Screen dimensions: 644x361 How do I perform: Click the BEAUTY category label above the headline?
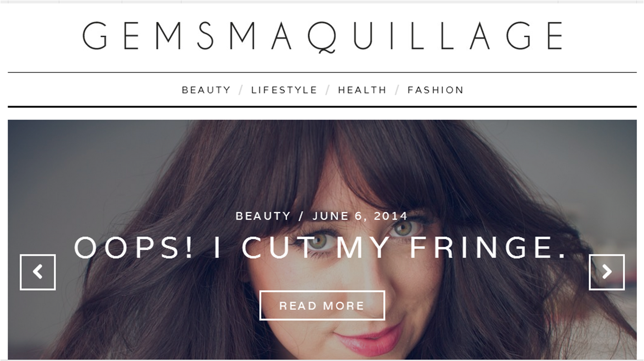coord(263,216)
